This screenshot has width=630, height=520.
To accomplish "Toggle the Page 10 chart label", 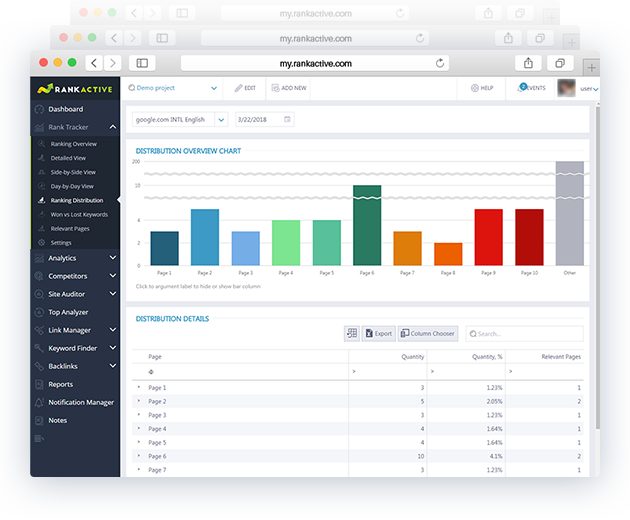I will [x=529, y=273].
